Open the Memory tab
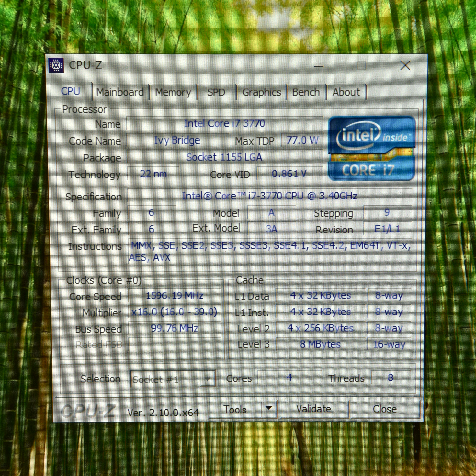The width and height of the screenshot is (476, 476). [173, 93]
